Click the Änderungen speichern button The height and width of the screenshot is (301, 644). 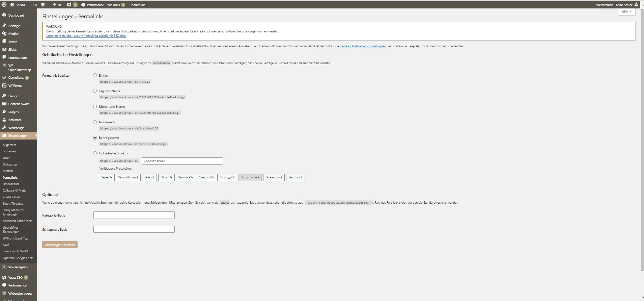tap(60, 245)
